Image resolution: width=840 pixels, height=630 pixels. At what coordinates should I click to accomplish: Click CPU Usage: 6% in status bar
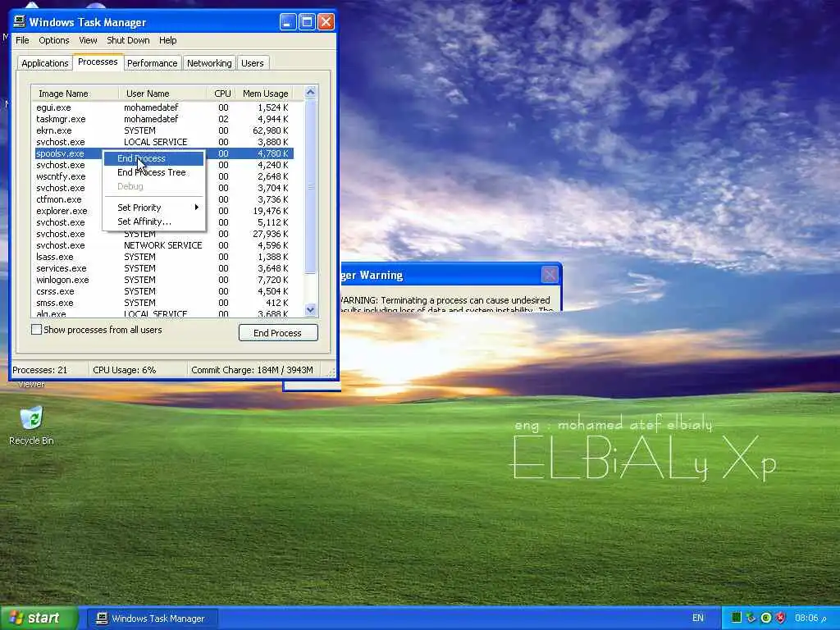click(125, 370)
